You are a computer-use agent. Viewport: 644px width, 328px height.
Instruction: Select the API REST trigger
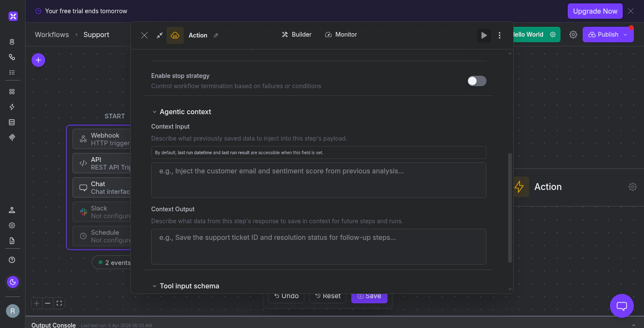pos(101,164)
